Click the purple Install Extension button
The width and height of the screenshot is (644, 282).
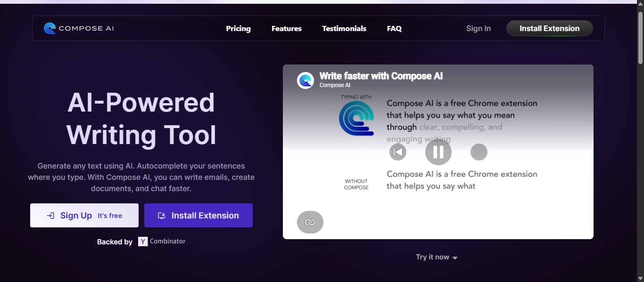pos(198,215)
